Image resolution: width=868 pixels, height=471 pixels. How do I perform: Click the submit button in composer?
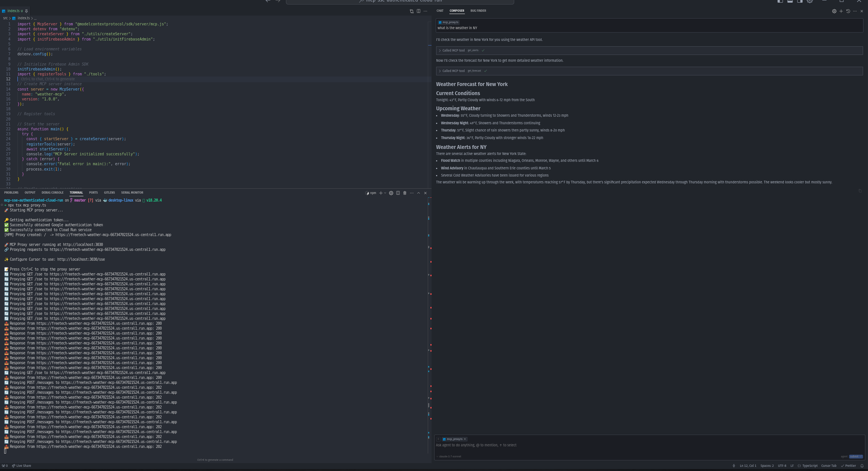click(x=855, y=456)
